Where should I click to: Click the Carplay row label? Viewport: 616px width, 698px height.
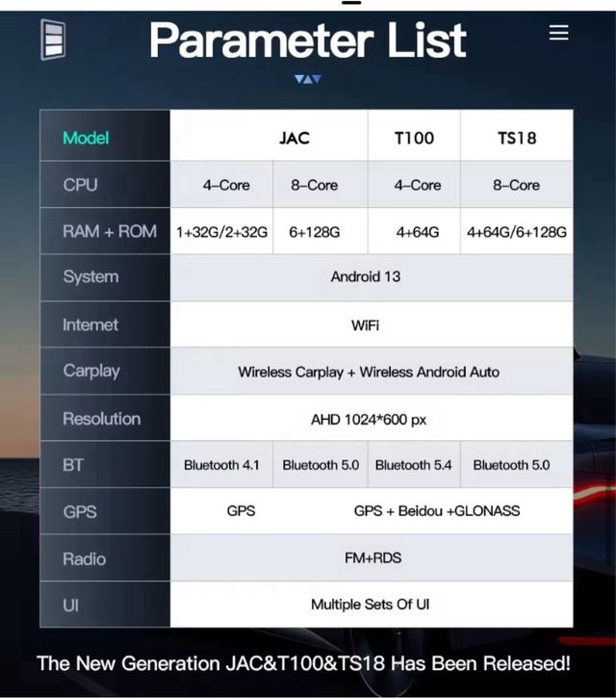tap(91, 372)
